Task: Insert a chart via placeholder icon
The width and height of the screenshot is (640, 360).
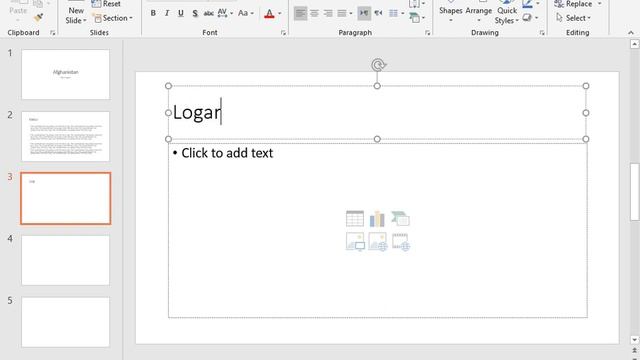Action: (377, 219)
